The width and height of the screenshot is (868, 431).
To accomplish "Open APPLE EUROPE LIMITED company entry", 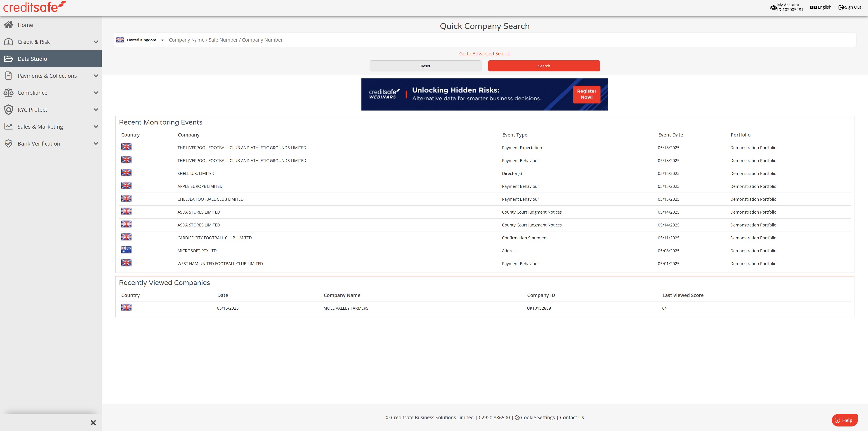I will pyautogui.click(x=200, y=186).
